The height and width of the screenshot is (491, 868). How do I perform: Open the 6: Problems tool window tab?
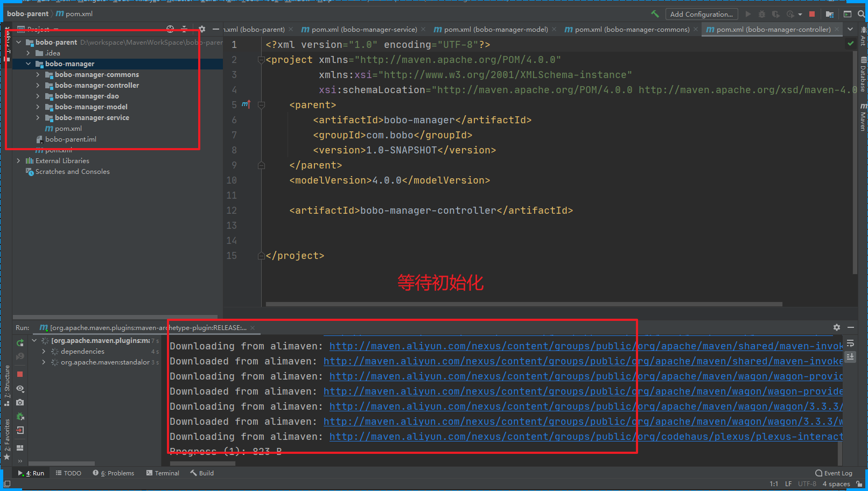pos(114,473)
